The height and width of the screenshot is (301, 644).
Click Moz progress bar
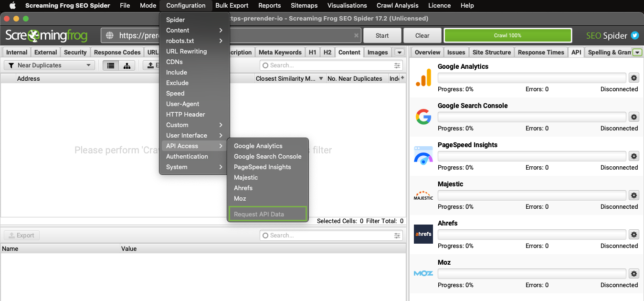coord(531,274)
